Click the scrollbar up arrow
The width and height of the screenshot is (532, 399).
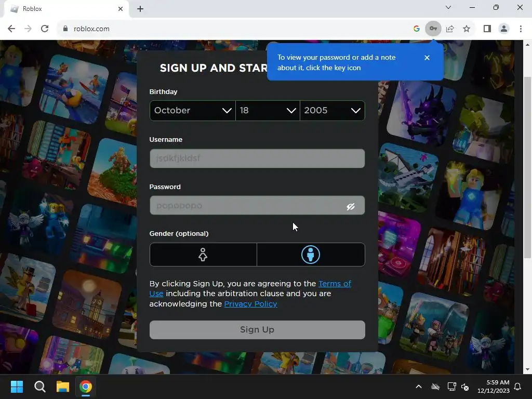click(x=528, y=45)
